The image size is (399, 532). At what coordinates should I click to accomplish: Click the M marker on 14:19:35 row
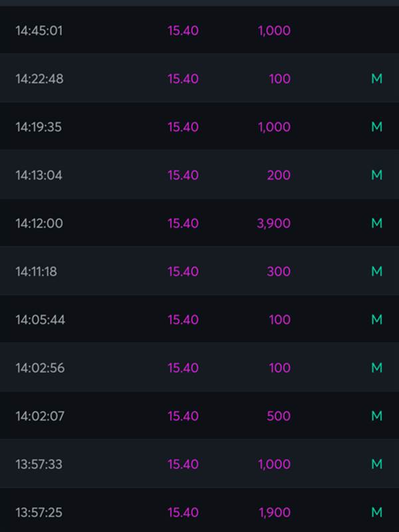[376, 127]
